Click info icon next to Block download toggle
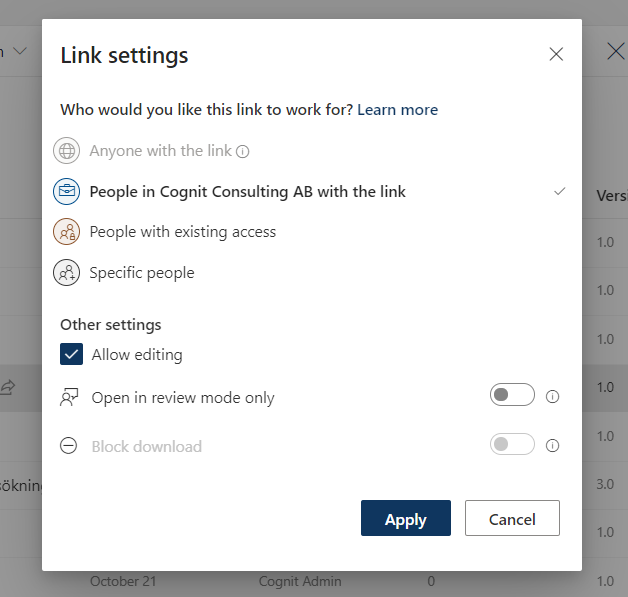The width and height of the screenshot is (628, 597). 553,446
